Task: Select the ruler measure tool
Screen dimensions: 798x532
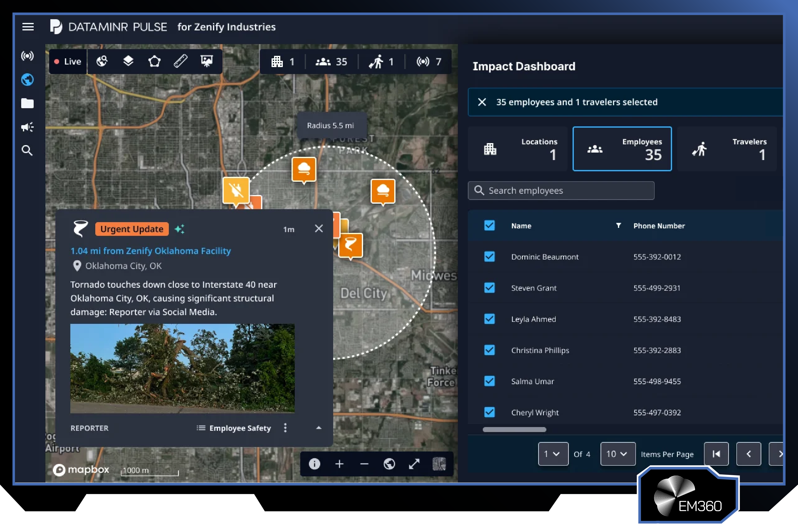Action: [181, 61]
